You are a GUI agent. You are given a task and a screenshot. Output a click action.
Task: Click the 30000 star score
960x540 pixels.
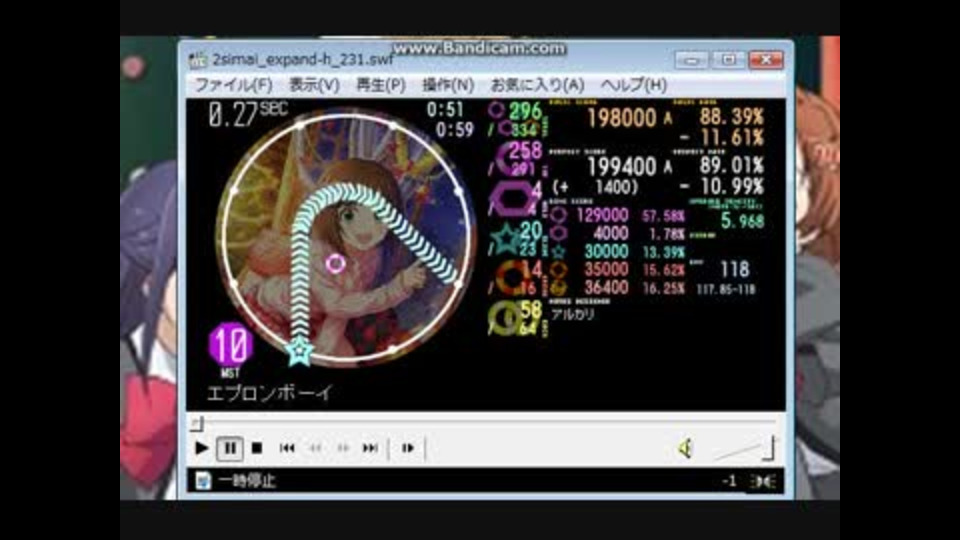606,252
